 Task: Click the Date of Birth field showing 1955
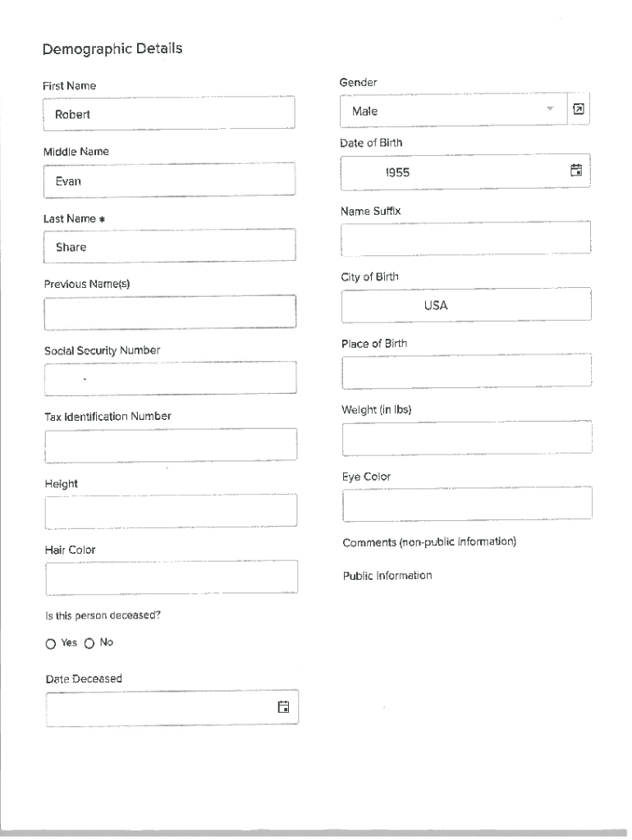[x=451, y=172]
